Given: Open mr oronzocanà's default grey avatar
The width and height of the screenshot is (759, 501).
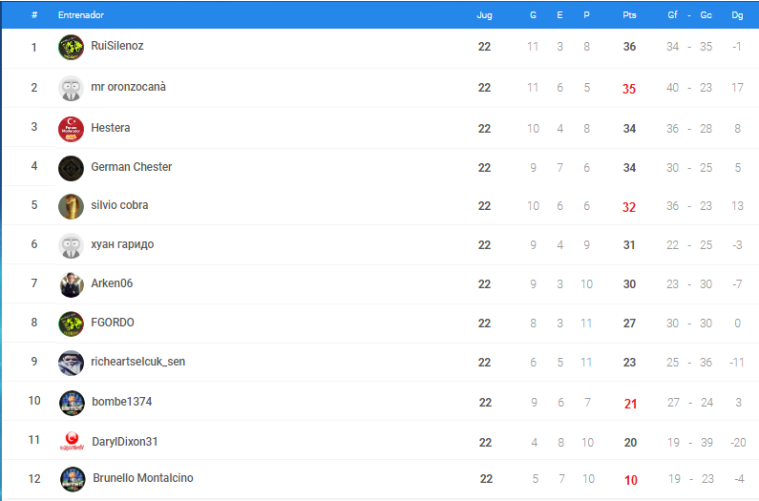Looking at the screenshot, I should point(71,88).
